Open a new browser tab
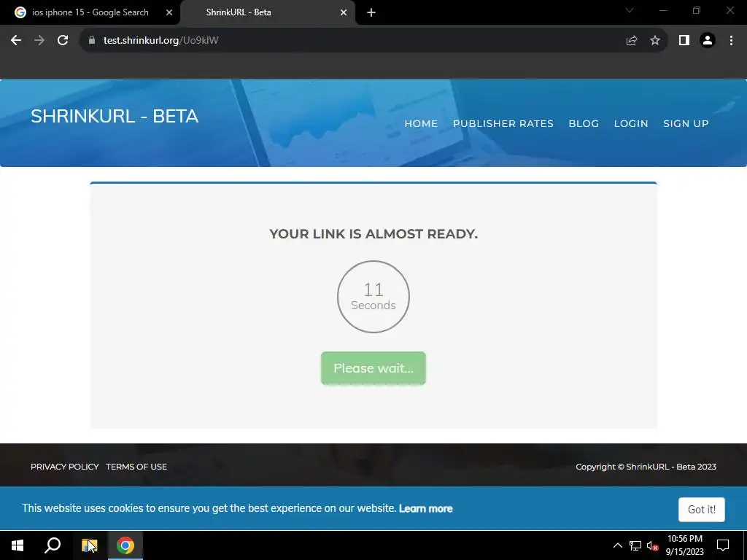 pyautogui.click(x=371, y=12)
